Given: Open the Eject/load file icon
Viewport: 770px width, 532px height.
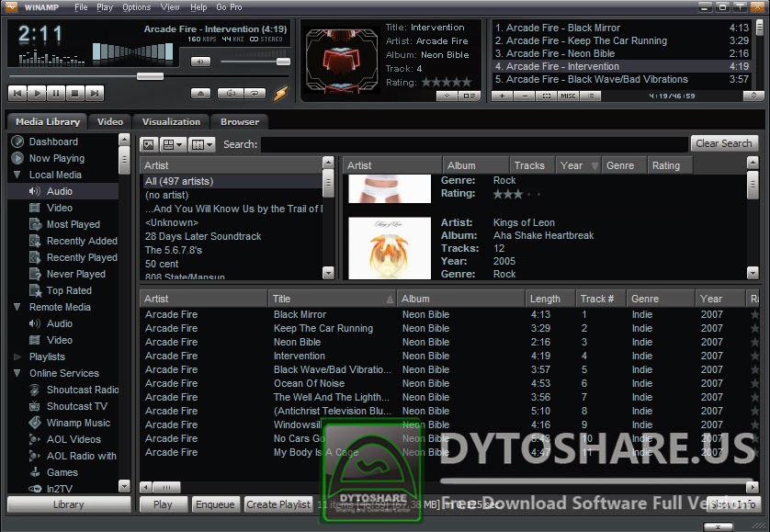Looking at the screenshot, I should tap(200, 92).
